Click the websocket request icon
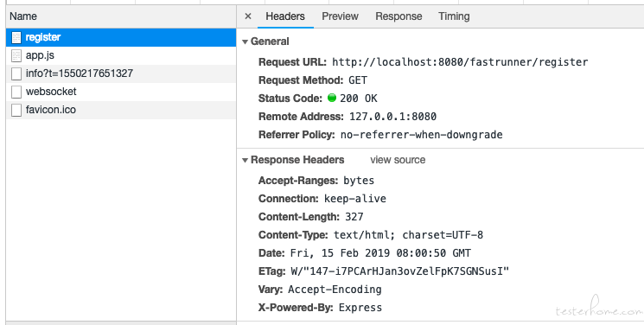 tap(16, 92)
